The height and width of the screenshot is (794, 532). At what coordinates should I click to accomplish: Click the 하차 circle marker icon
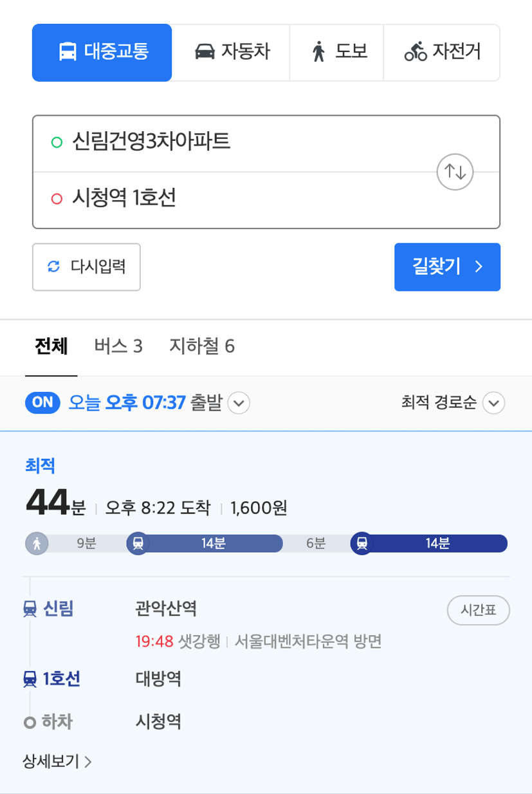click(x=29, y=723)
